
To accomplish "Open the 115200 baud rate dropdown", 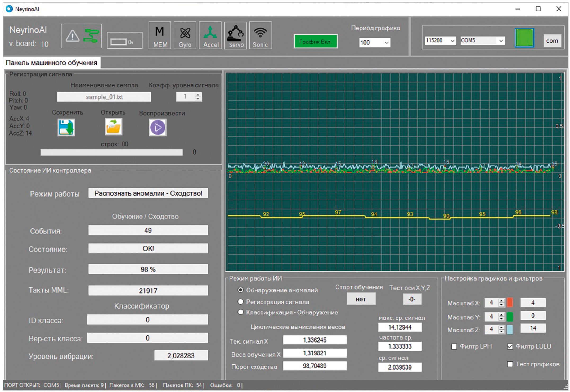I will coord(440,40).
